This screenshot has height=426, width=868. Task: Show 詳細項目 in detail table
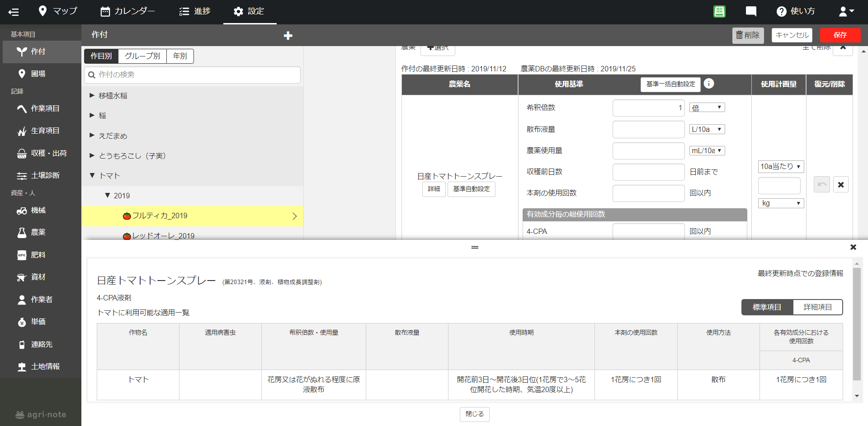[818, 307]
